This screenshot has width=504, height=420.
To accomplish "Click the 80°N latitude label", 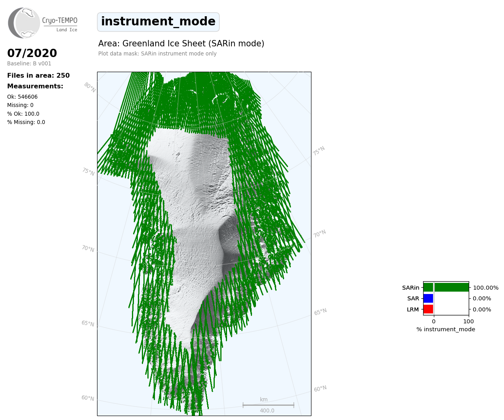I will click(90, 88).
